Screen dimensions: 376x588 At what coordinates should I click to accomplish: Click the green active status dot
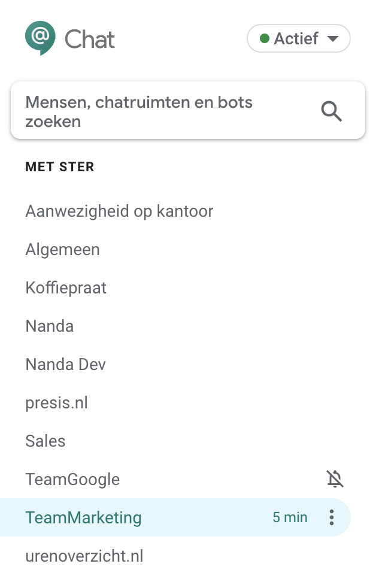pos(265,38)
